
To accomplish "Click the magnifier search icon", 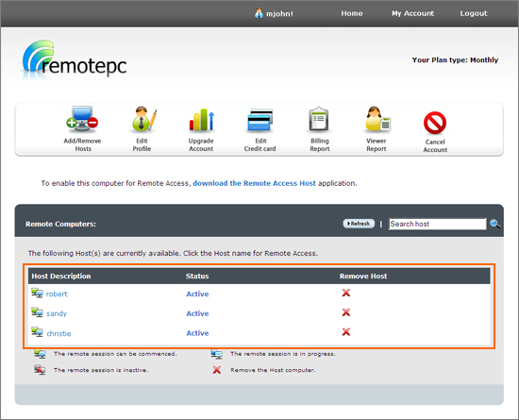I will pos(495,224).
